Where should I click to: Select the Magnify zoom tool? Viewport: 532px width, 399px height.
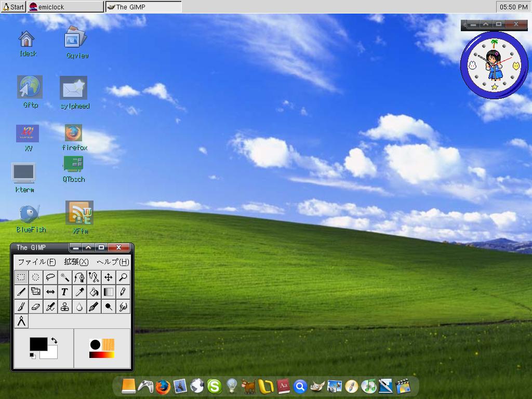(124, 277)
